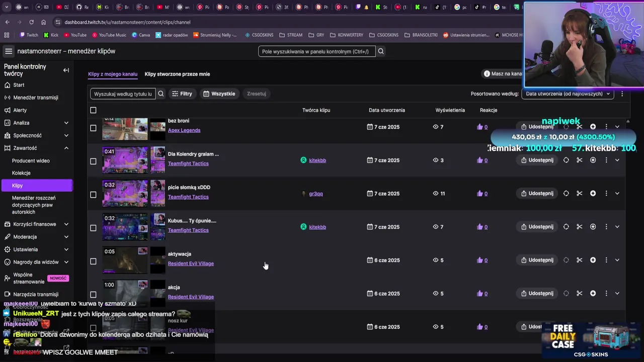Check the aktywacja clip checkbox
644x362 pixels.
[x=93, y=261]
